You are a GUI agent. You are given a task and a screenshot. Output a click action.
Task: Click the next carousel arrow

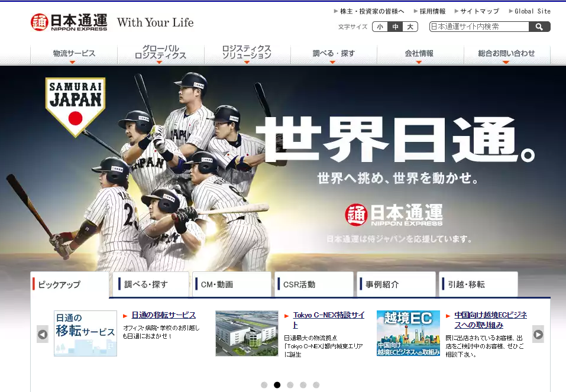tap(538, 334)
